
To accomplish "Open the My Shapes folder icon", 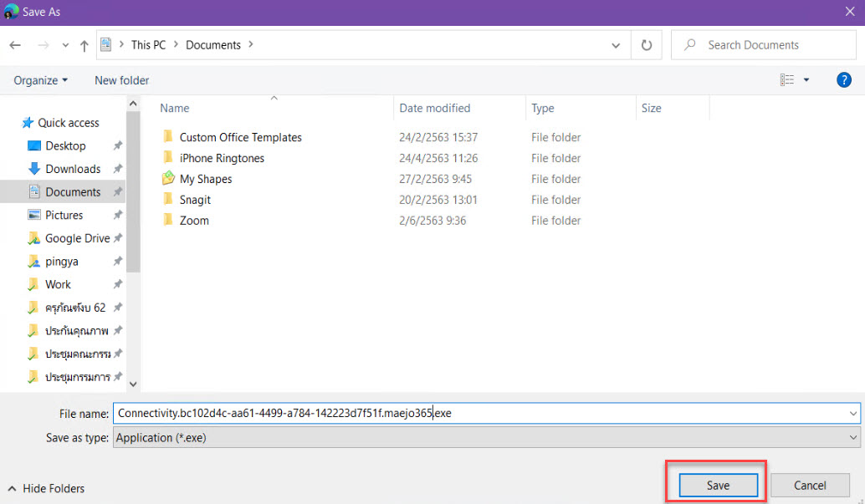I will point(168,179).
